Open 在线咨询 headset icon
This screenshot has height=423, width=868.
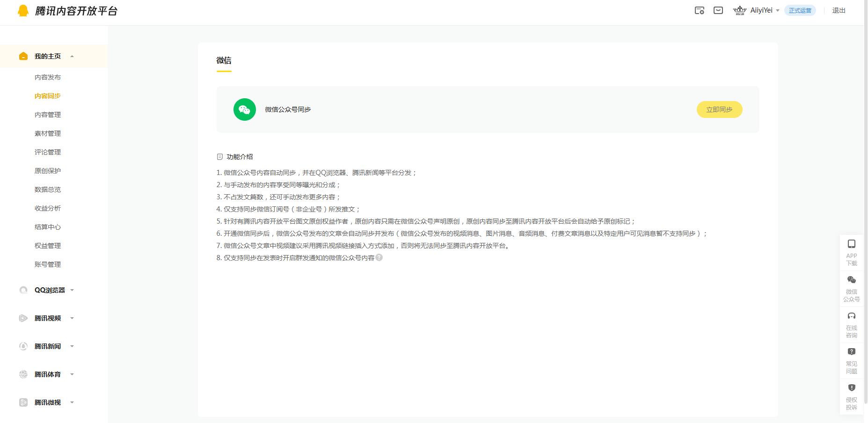tap(852, 316)
